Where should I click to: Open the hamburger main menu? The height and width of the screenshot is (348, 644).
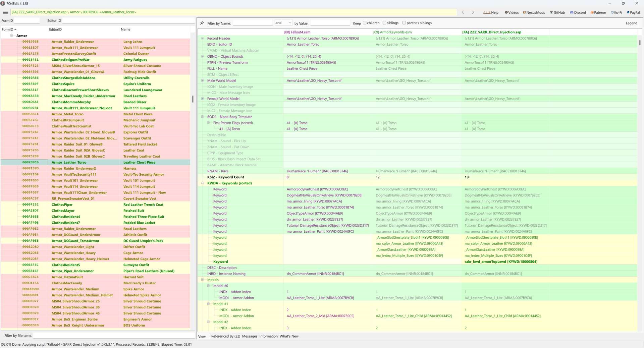click(5, 12)
